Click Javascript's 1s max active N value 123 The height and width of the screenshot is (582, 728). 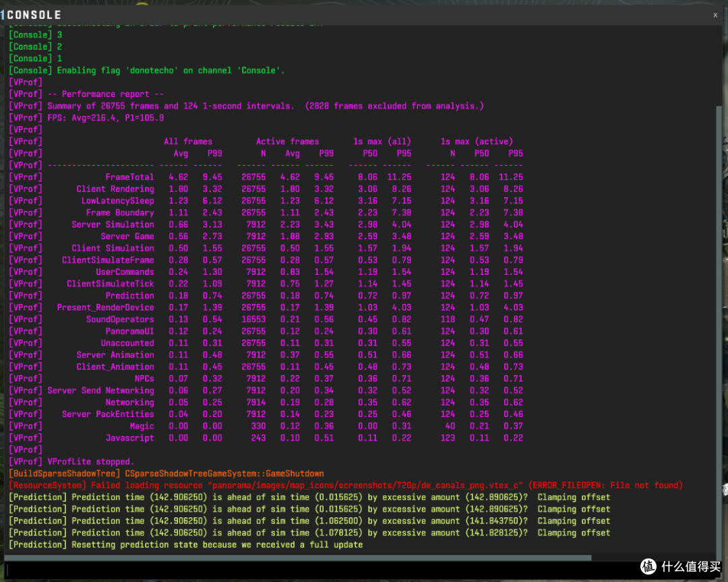pyautogui.click(x=448, y=438)
